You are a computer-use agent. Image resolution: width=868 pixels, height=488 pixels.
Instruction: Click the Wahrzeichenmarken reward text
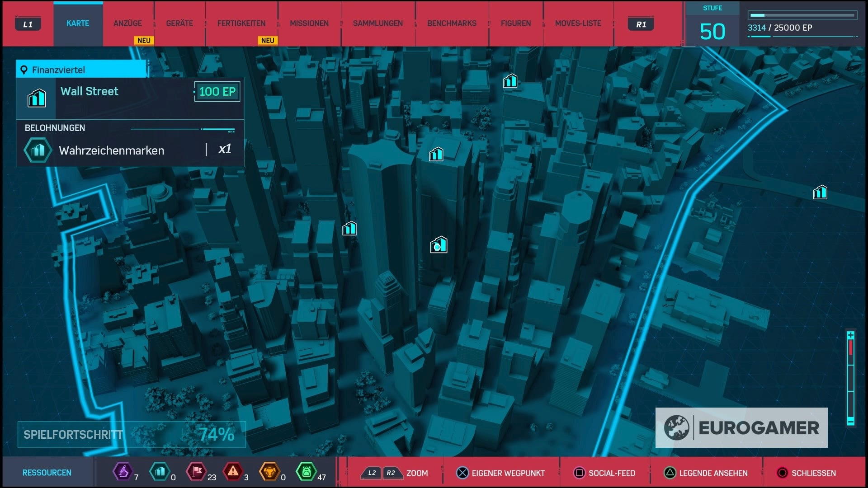point(111,150)
